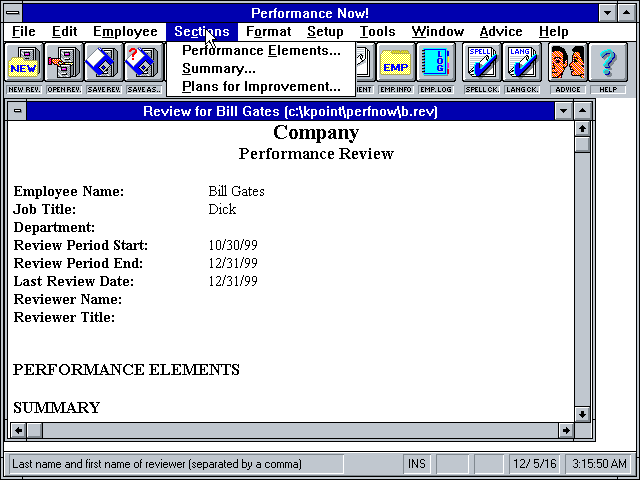
Task: Open the Window menu
Action: pos(438,31)
